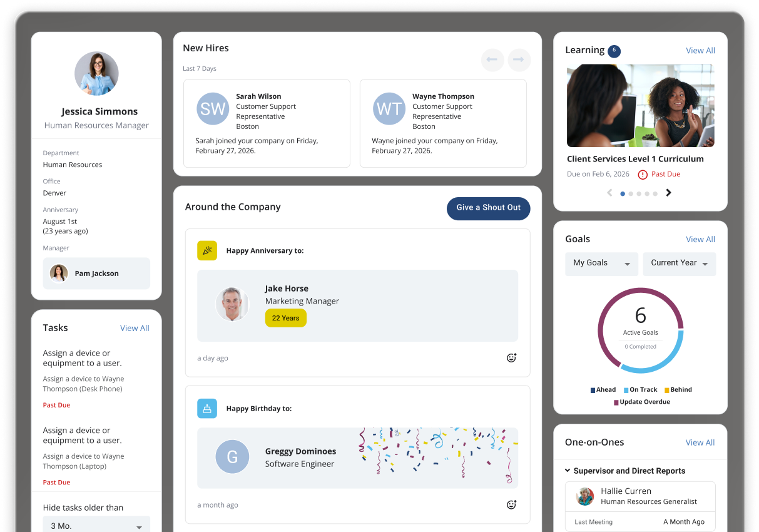Click Give a Shout Out button
This screenshot has width=759, height=532.
pos(488,208)
